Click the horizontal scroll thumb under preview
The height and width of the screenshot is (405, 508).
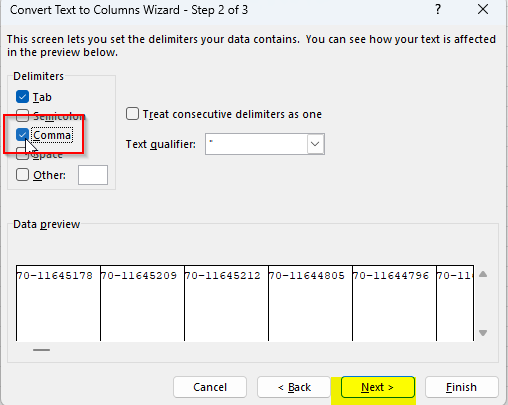coord(41,350)
